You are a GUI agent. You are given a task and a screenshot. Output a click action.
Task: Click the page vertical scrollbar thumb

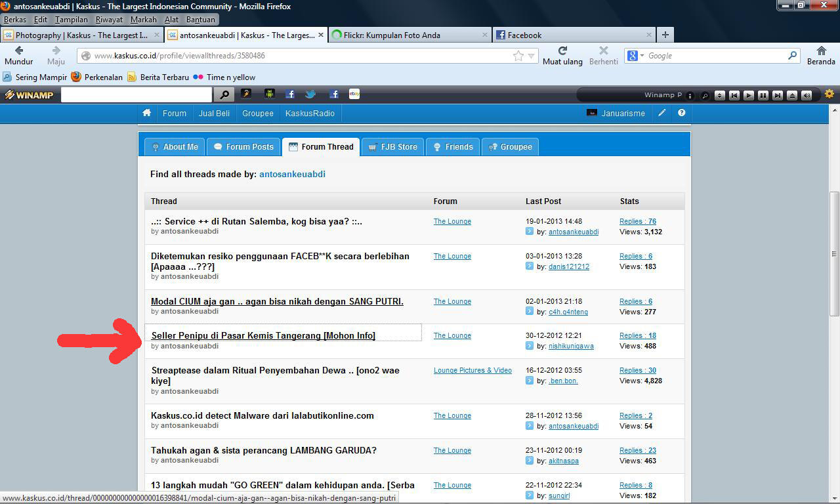(834, 253)
